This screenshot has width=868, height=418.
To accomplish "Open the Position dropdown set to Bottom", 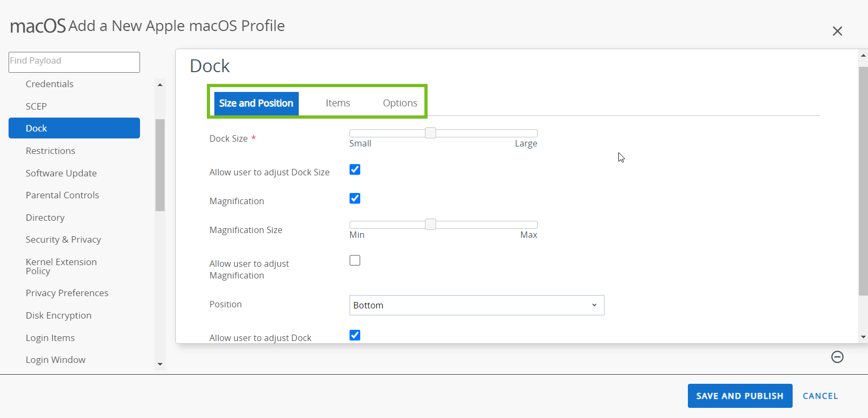I will [477, 305].
